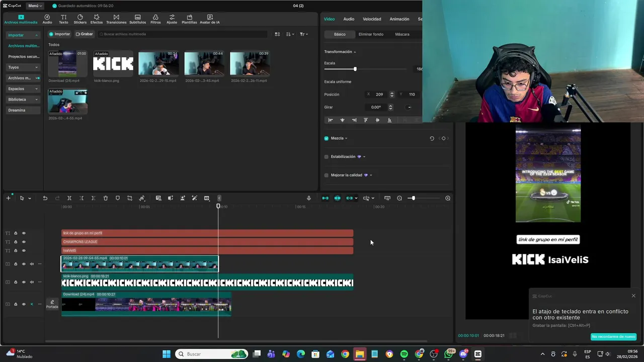Screen dimensions: 644x362
Task: Click the Grabar button
Action: point(84,34)
